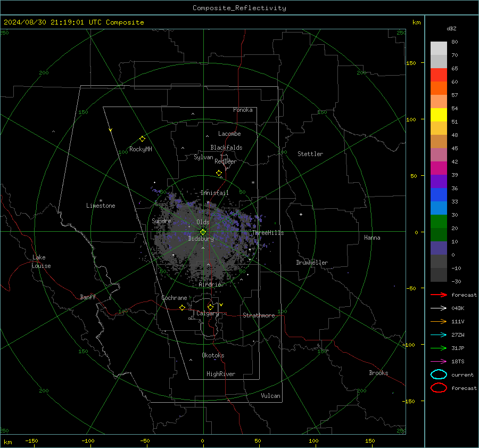
Task: Select the cyan 27ZW arrow in legend
Action: pos(439,335)
